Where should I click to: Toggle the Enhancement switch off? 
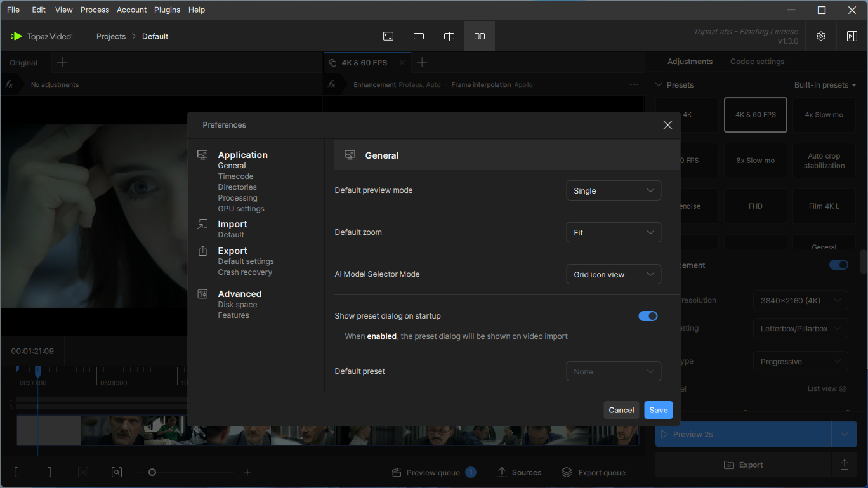point(838,265)
